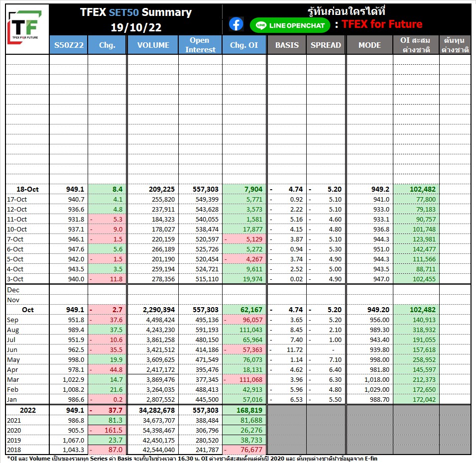Click the 10-Oct Chg. OI '17,877'

[x=252, y=230]
